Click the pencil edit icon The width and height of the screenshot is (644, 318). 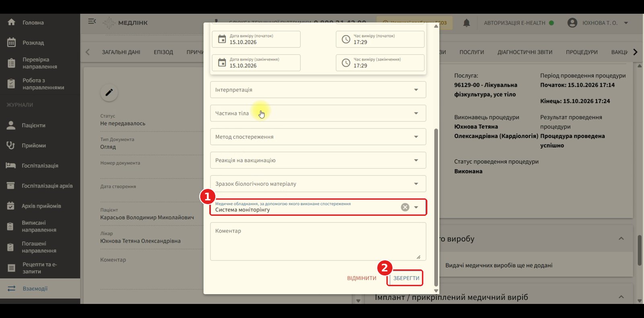(x=109, y=93)
